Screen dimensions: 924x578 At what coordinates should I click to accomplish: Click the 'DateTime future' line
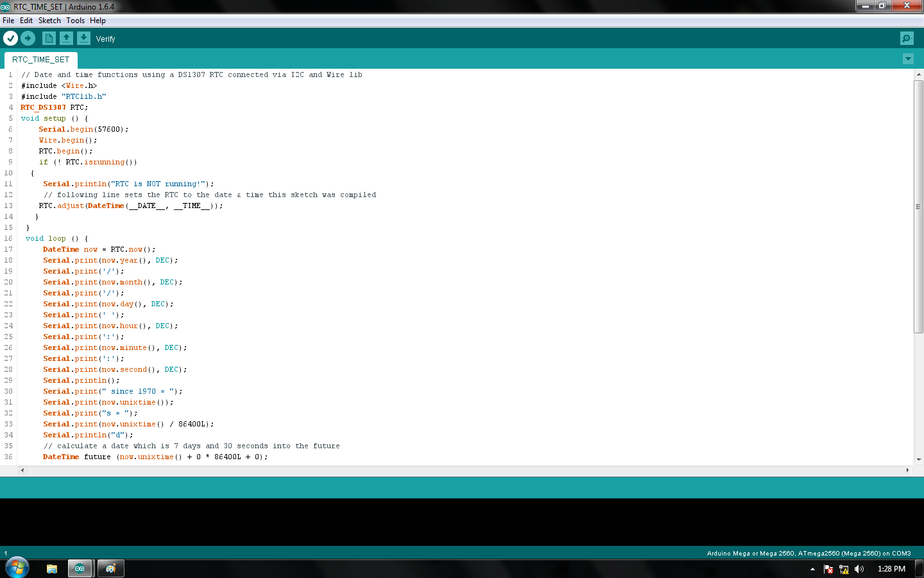pyautogui.click(x=155, y=457)
